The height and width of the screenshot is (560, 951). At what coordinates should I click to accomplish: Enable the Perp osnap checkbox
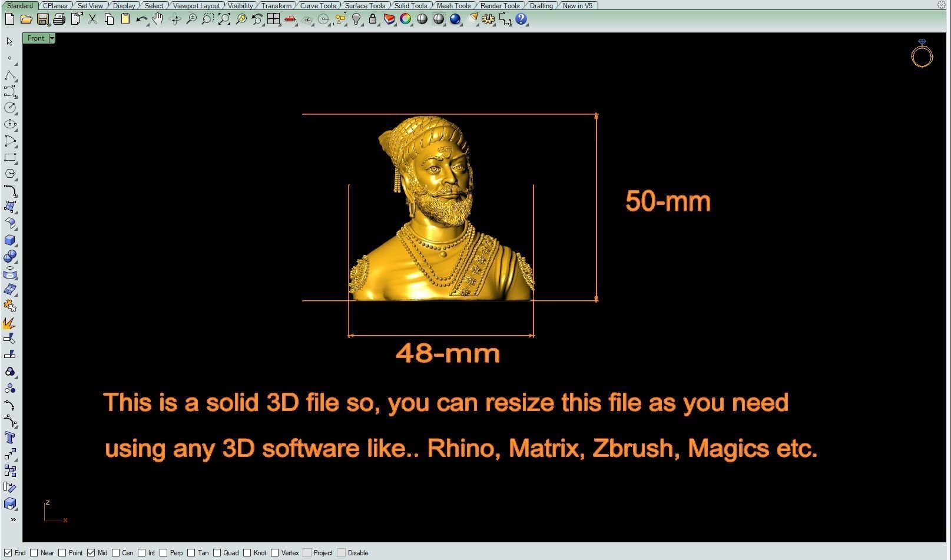point(164,552)
